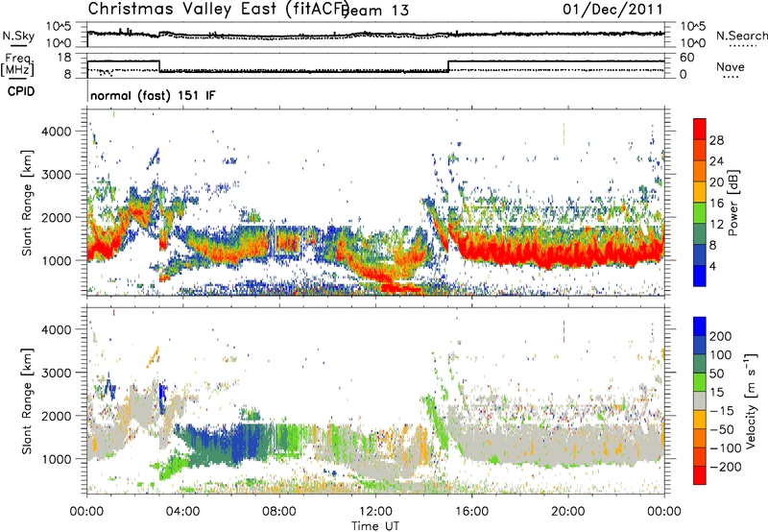Click the '50' velocity colorbar label
The width and height of the screenshot is (768, 532).
[716, 374]
